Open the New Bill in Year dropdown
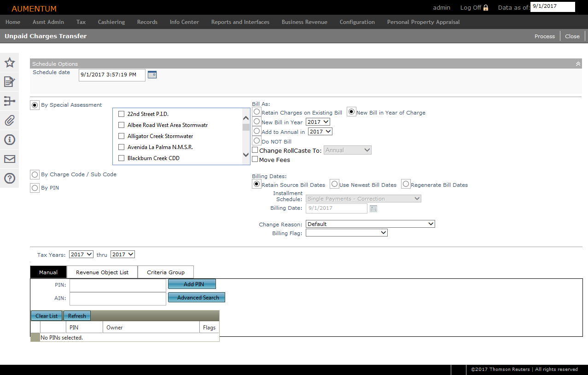Image resolution: width=588 pixels, height=375 pixels. [318, 122]
